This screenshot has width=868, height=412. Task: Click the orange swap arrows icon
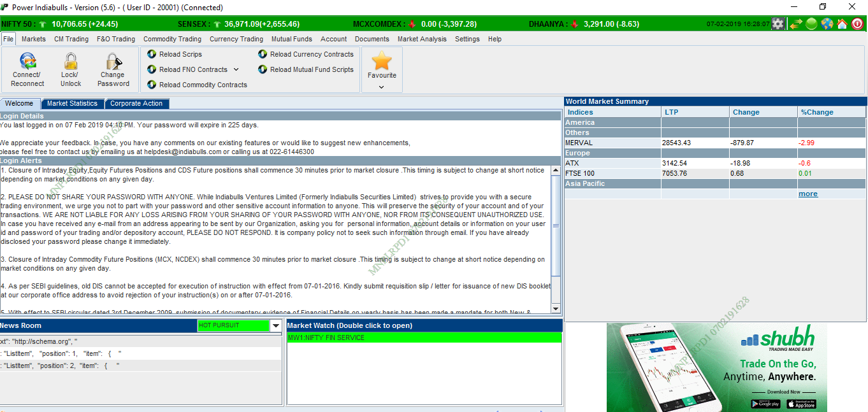[795, 24]
